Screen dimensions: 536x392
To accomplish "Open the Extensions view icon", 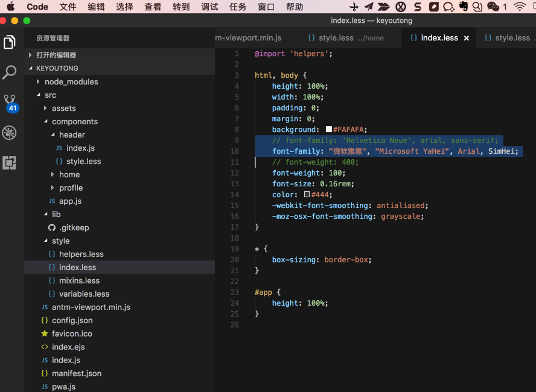I will coord(10,163).
